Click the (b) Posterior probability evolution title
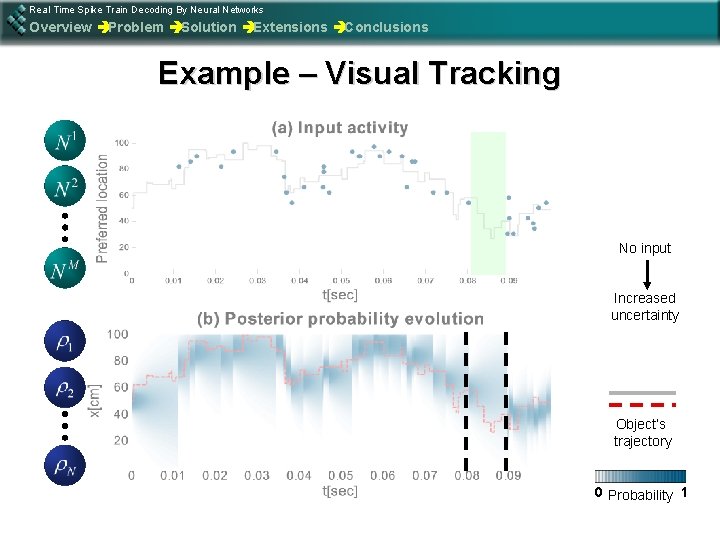This screenshot has height=540, width=720. click(x=340, y=318)
